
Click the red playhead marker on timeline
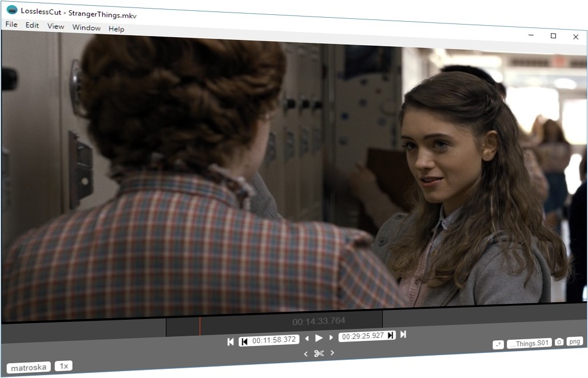click(x=200, y=326)
